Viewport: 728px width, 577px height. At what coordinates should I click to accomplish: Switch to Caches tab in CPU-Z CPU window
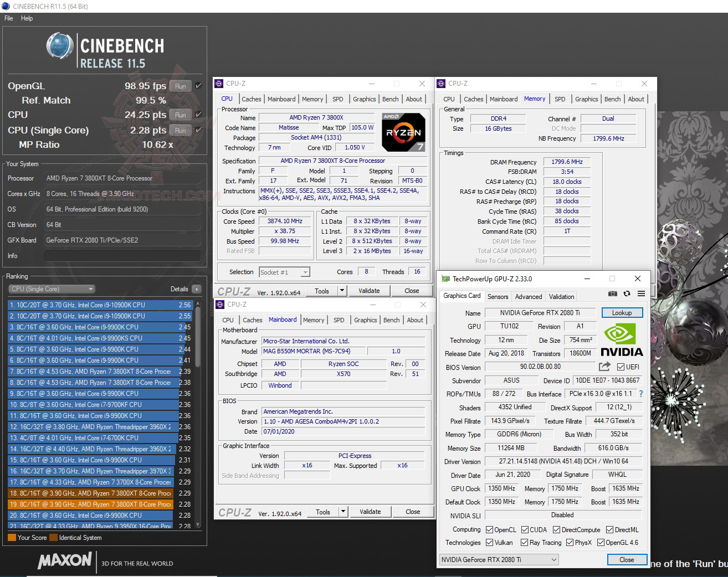pos(251,99)
